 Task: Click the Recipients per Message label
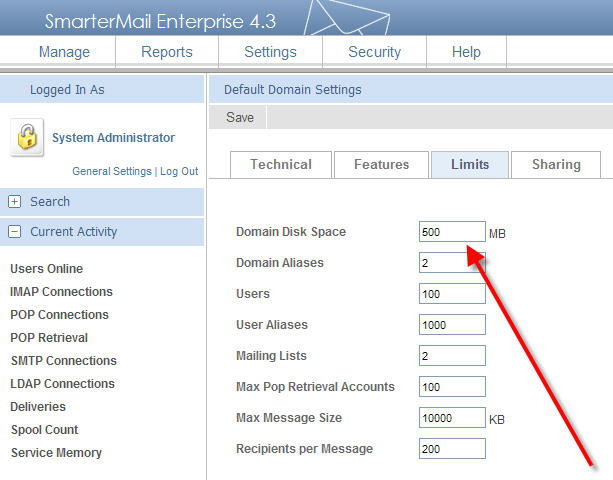(304, 449)
